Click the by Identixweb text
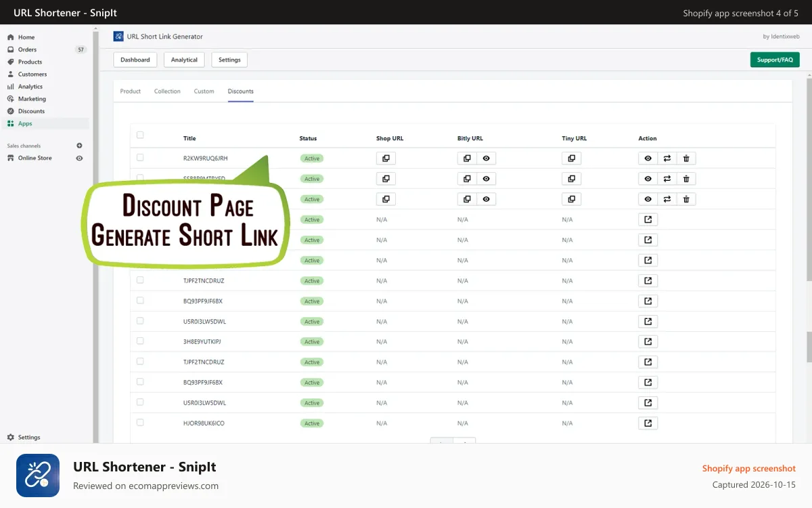The width and height of the screenshot is (812, 508). click(781, 37)
